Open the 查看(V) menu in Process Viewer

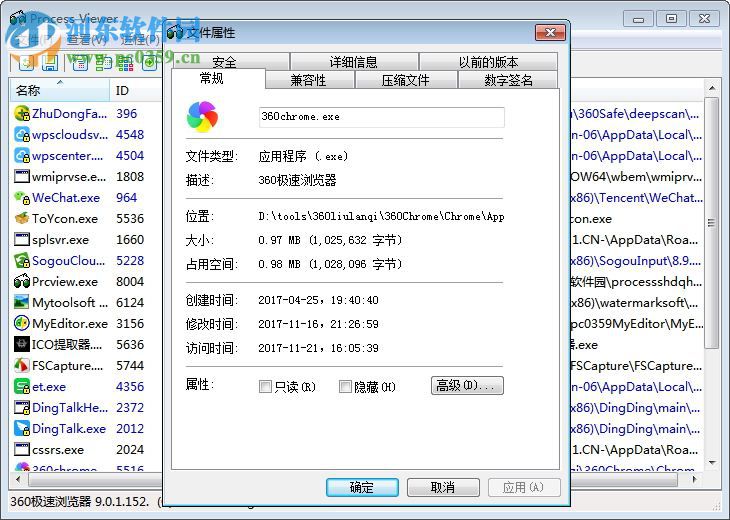pyautogui.click(x=87, y=40)
